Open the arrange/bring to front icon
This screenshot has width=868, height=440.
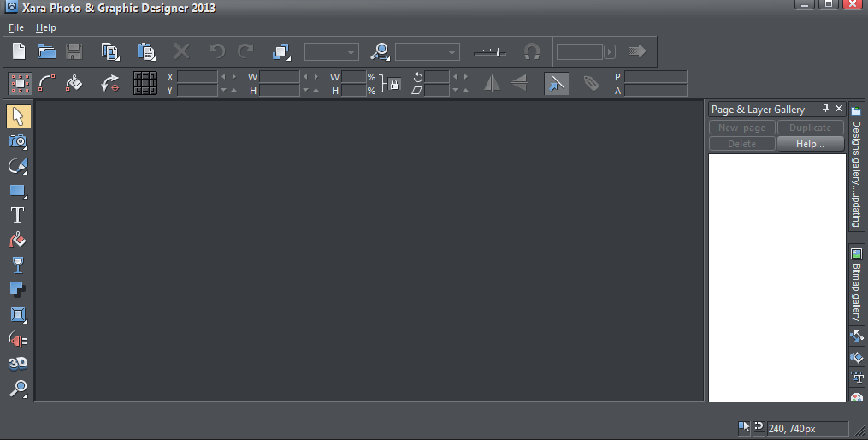281,51
